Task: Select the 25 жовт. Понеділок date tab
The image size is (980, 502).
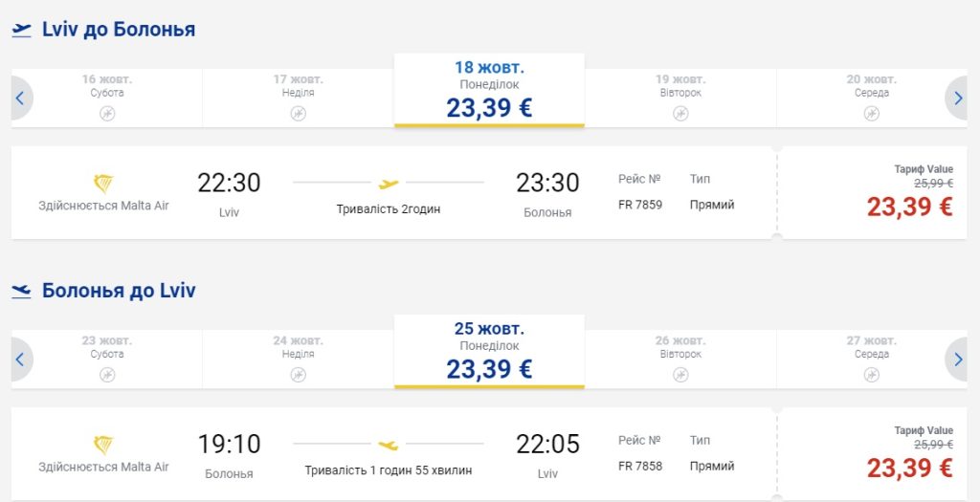Action: click(x=489, y=352)
